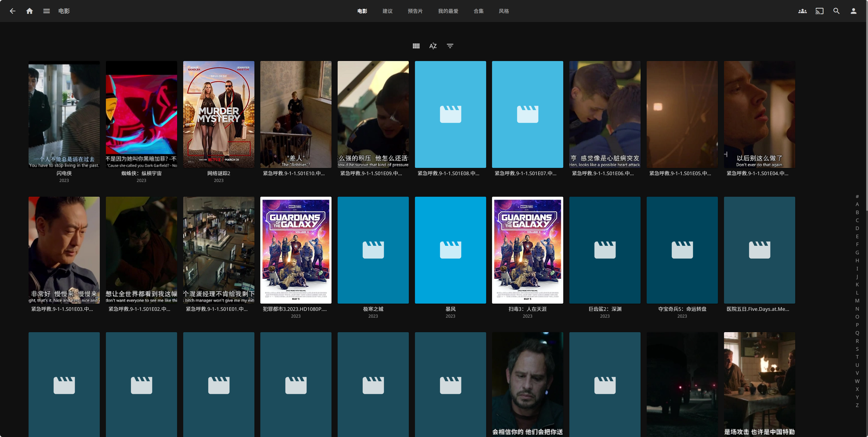Open thumbnail for 紧急呼救 S01E02
Image resolution: width=868 pixels, height=437 pixels.
[x=141, y=250]
